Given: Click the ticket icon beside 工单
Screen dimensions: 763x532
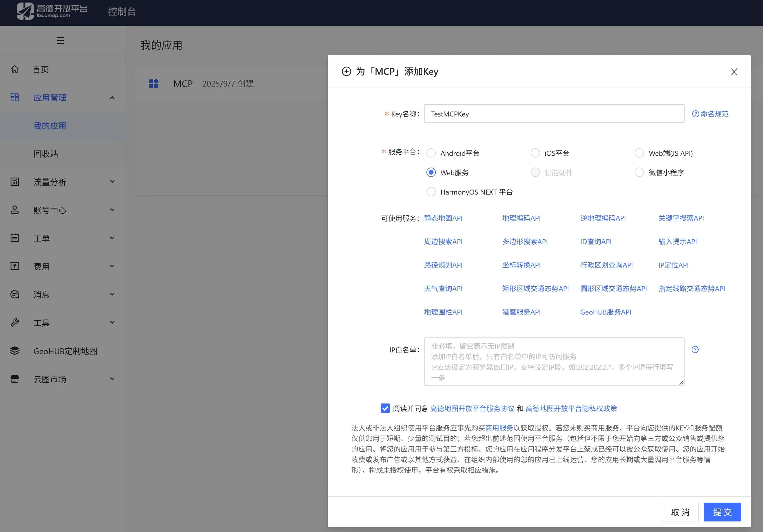Looking at the screenshot, I should click(15, 238).
